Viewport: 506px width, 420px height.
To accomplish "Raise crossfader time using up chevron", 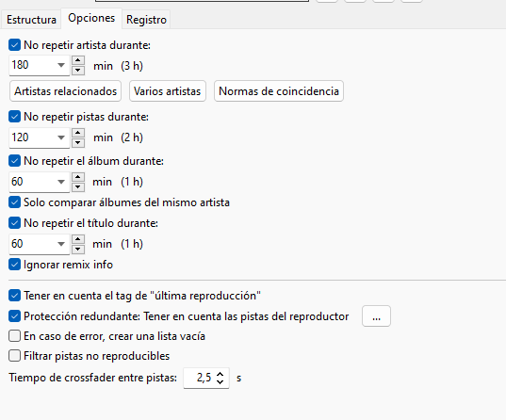I will point(220,374).
